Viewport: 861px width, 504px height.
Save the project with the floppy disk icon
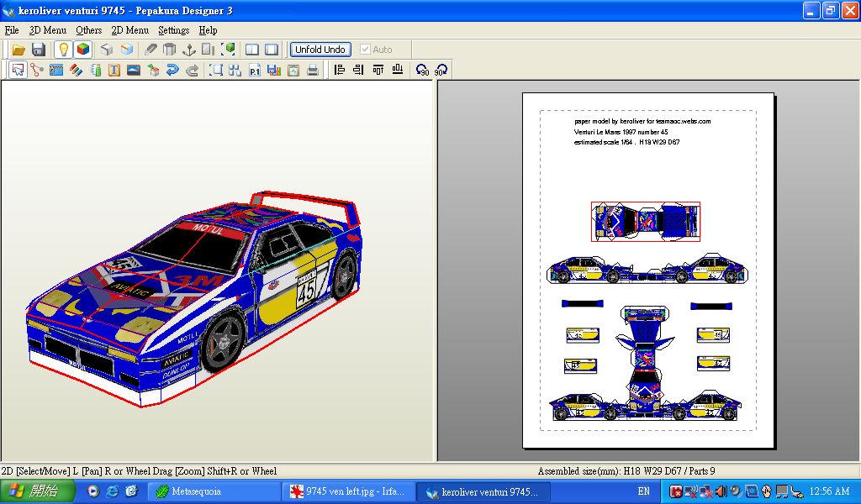click(x=39, y=50)
